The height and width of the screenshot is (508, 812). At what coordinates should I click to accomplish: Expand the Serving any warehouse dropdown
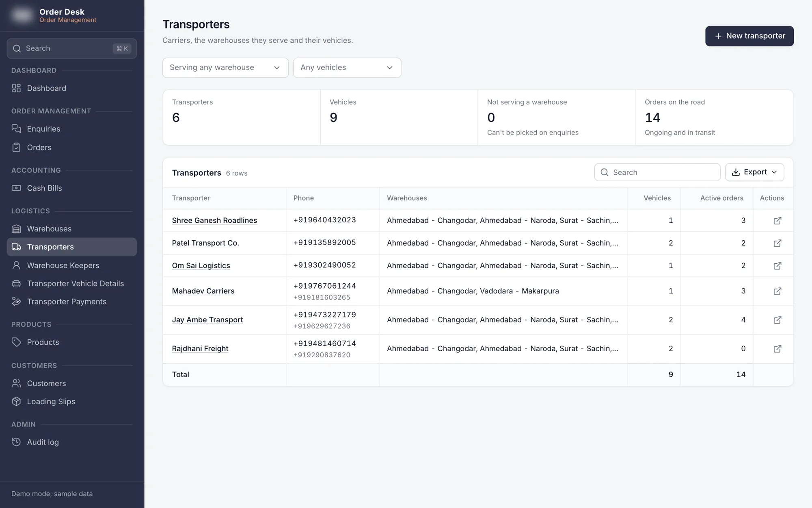[x=225, y=67]
